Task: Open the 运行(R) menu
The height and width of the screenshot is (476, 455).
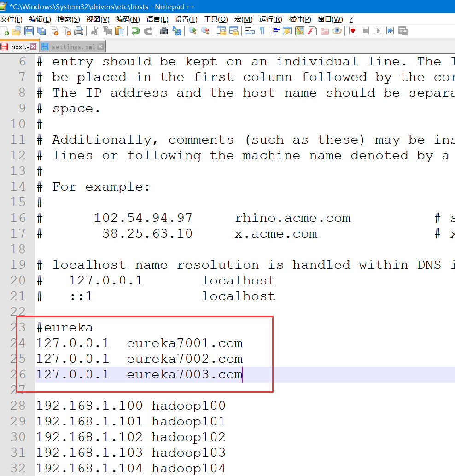Action: click(271, 19)
